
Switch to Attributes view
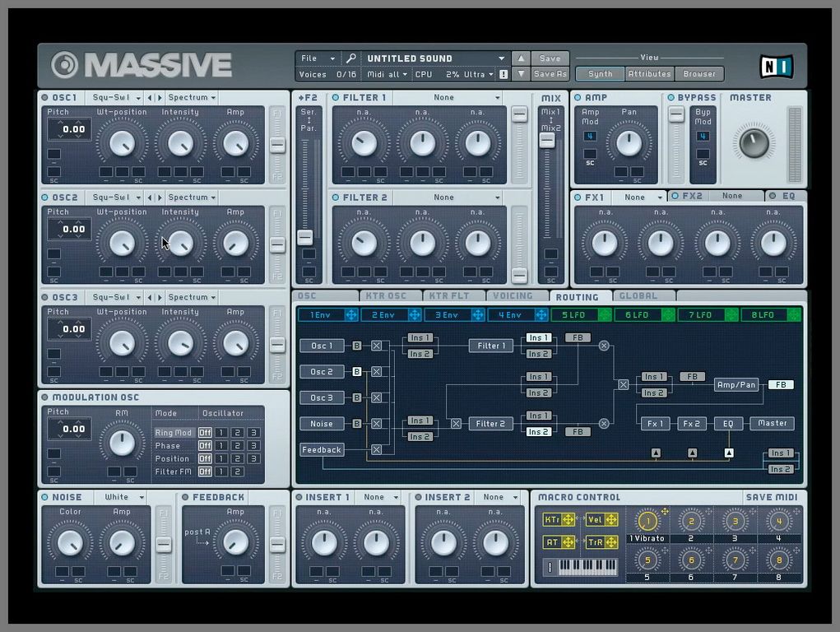point(649,74)
